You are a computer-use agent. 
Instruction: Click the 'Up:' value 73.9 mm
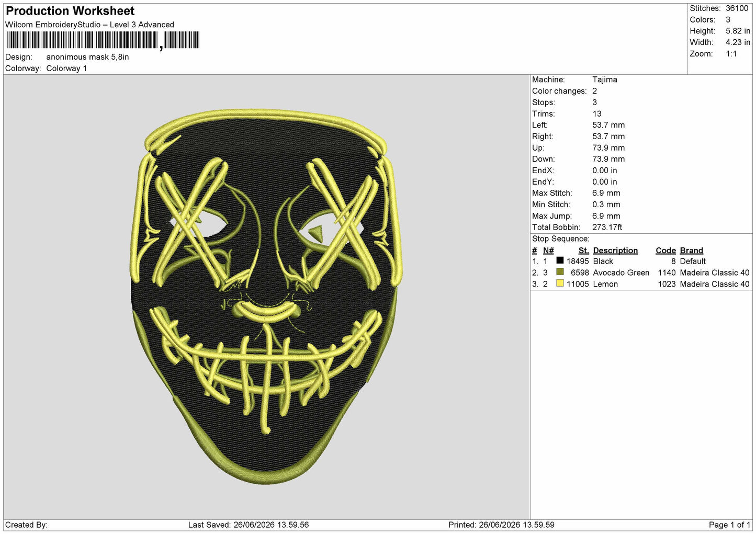tap(608, 148)
